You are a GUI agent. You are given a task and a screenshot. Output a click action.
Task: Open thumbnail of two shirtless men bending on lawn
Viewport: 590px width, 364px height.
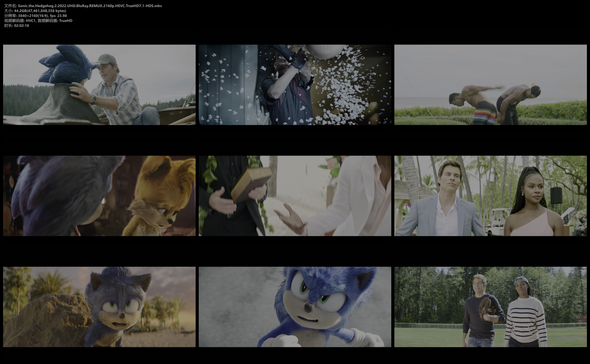pyautogui.click(x=491, y=85)
